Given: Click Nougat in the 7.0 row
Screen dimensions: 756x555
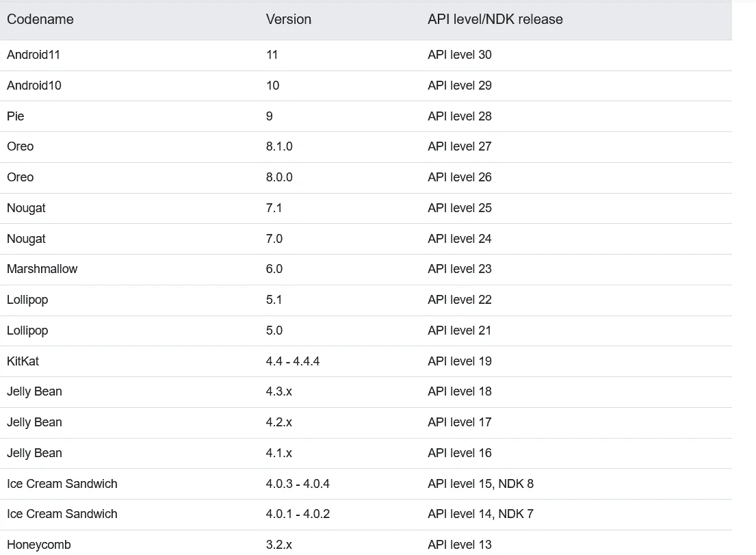Looking at the screenshot, I should (x=26, y=239).
